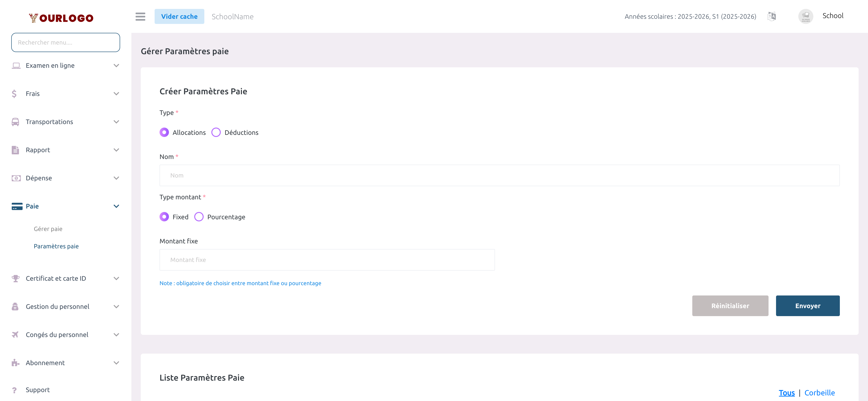Click the hamburger menu toggle icon

[x=140, y=16]
